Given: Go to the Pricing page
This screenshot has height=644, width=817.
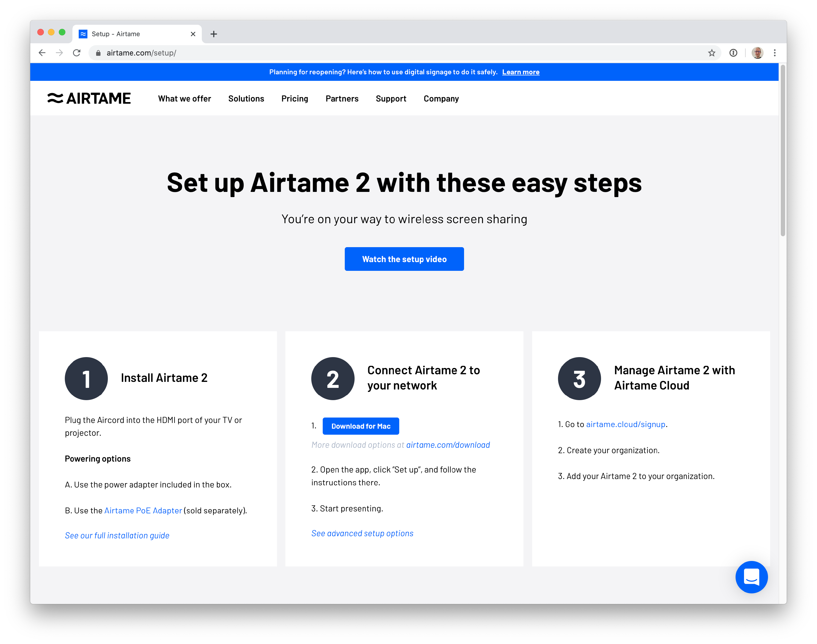Looking at the screenshot, I should click(x=295, y=99).
